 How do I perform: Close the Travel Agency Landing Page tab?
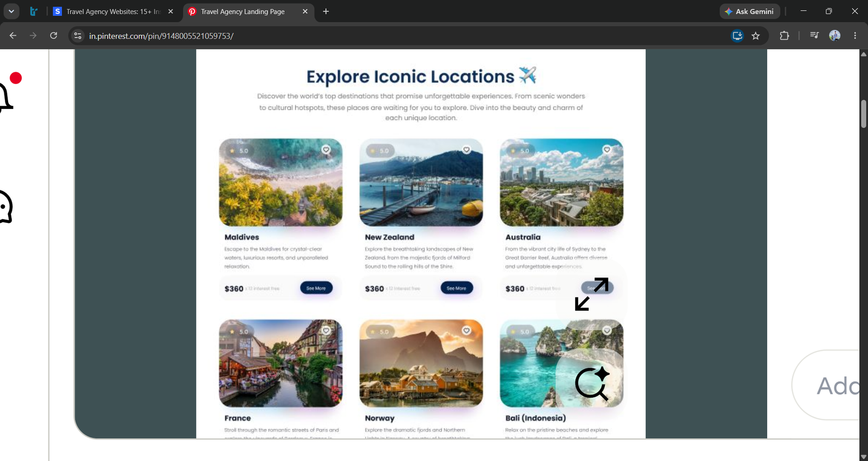click(x=305, y=11)
